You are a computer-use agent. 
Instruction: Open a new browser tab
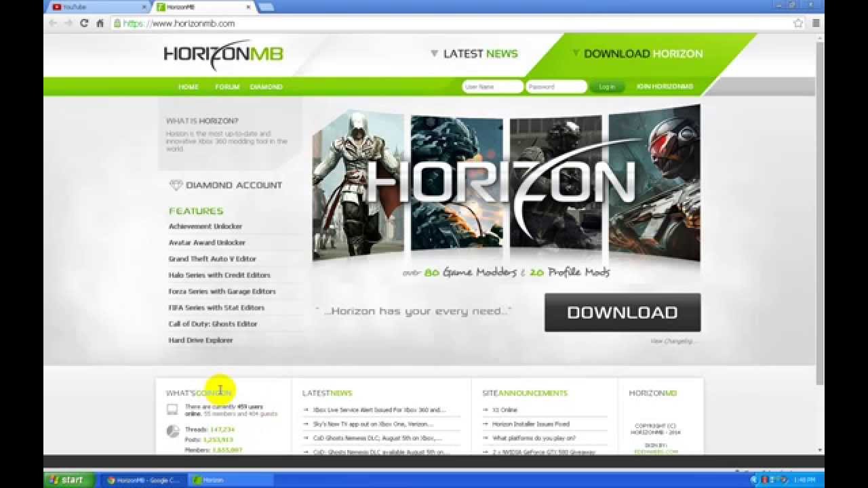(x=266, y=7)
